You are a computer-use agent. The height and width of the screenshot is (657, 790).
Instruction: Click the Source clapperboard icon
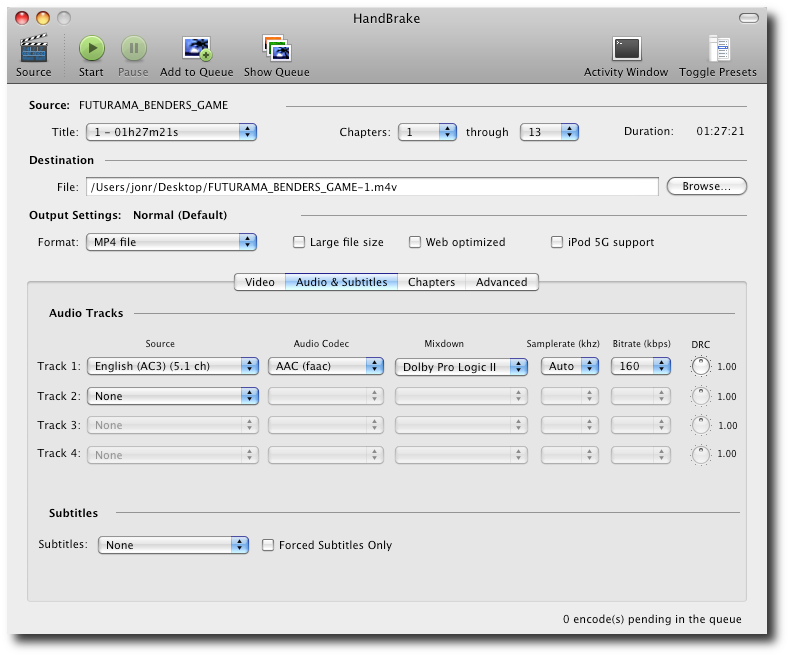coord(33,48)
